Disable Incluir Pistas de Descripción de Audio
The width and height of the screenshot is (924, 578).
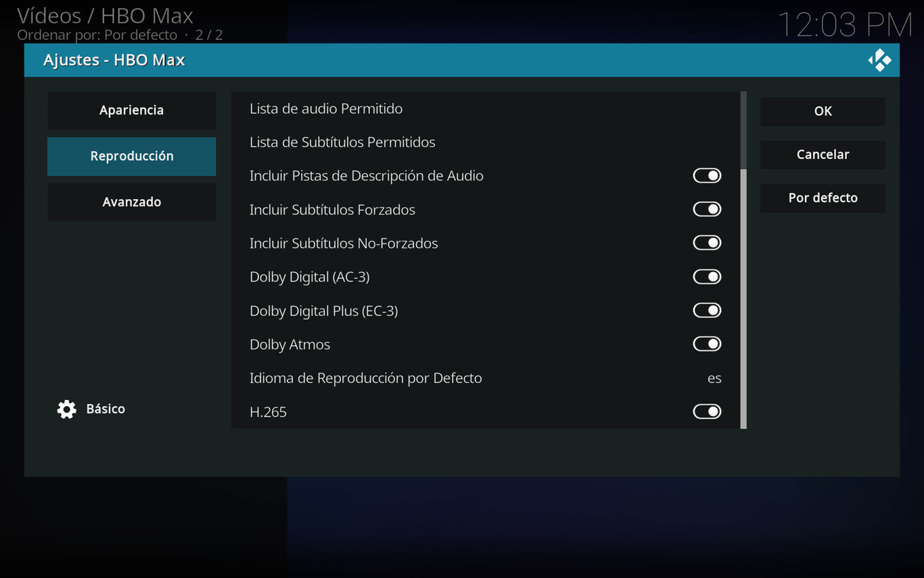point(707,175)
